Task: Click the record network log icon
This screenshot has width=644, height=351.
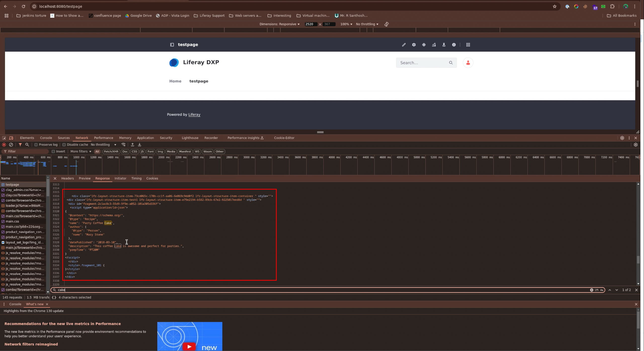Action: coord(4,145)
